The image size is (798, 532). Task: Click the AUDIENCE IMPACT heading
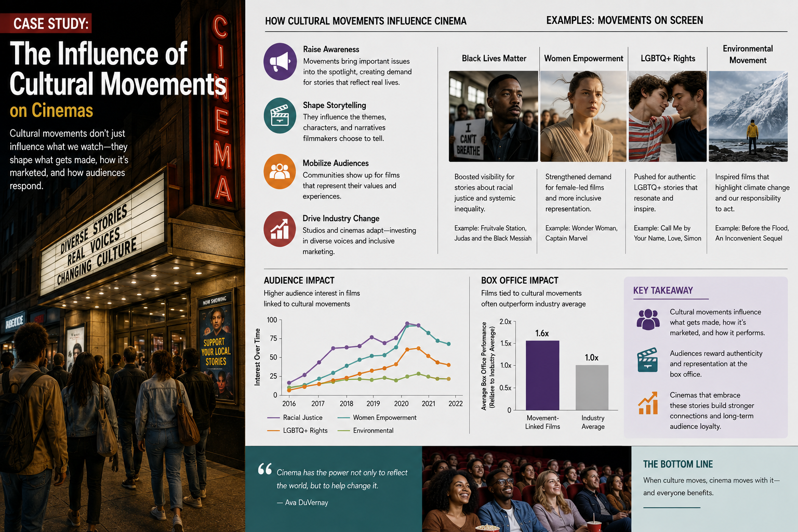[x=299, y=281]
